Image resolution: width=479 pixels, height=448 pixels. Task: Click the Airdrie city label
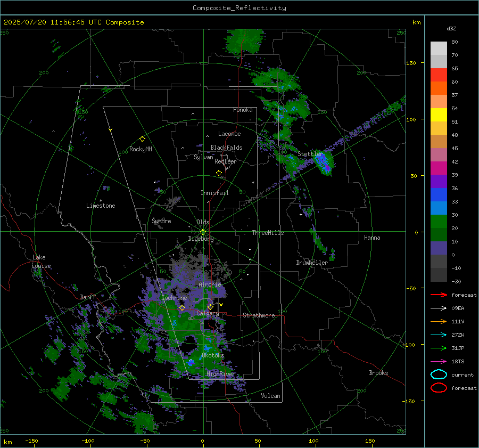tap(210, 284)
